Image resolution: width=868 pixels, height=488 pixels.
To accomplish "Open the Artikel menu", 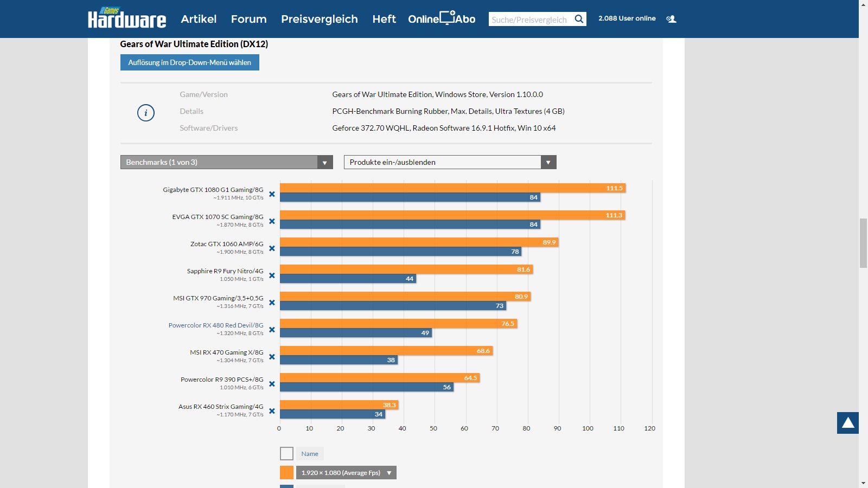I will 199,19.
